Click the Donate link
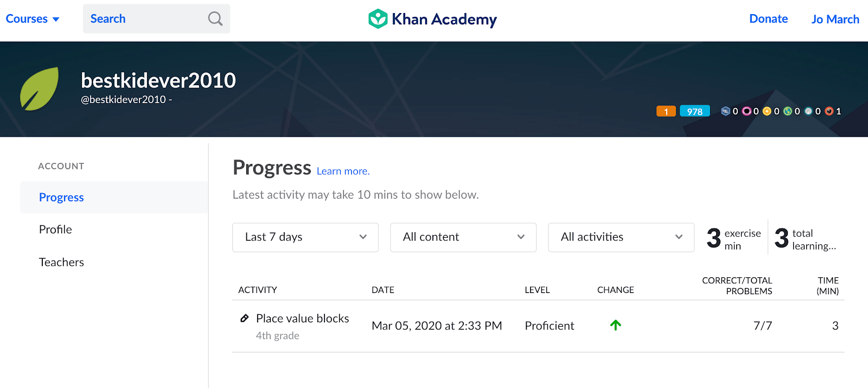868x388 pixels. (x=768, y=19)
